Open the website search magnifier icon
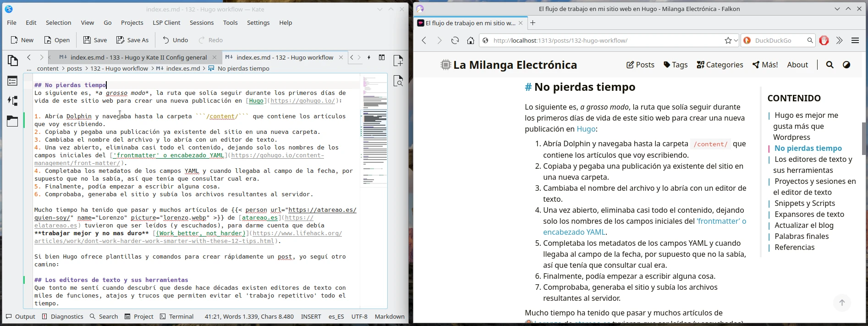Image resolution: width=868 pixels, height=326 pixels. point(830,65)
